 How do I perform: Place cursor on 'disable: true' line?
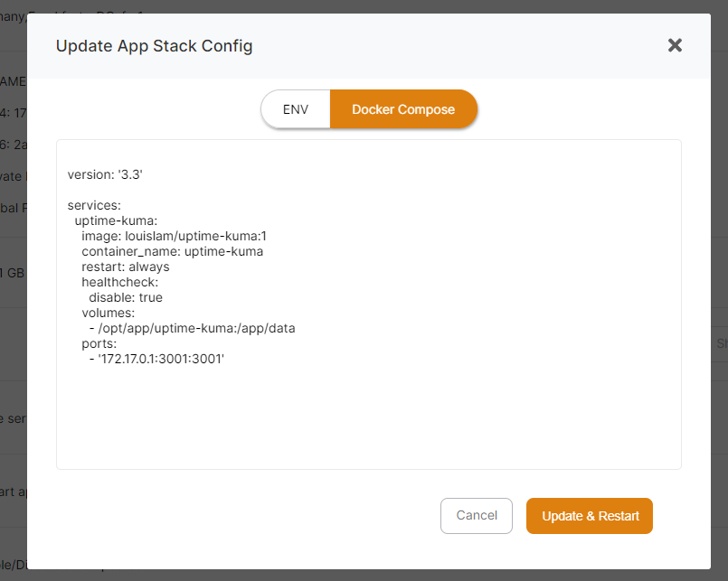point(126,297)
